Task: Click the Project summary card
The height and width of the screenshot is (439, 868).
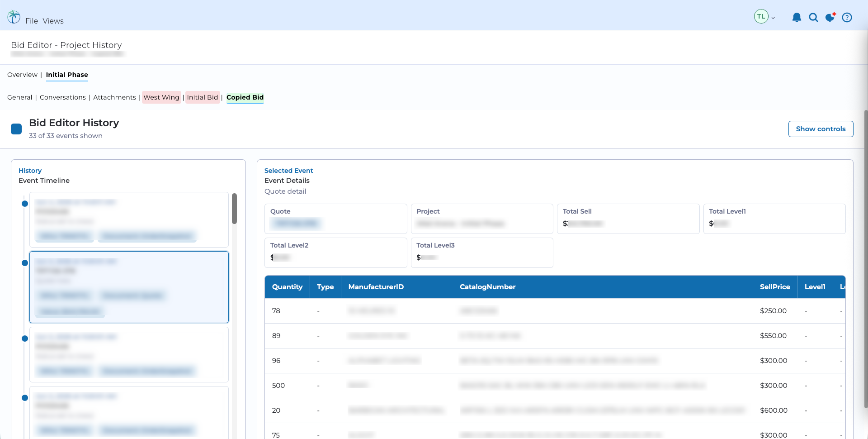Action: pyautogui.click(x=482, y=219)
